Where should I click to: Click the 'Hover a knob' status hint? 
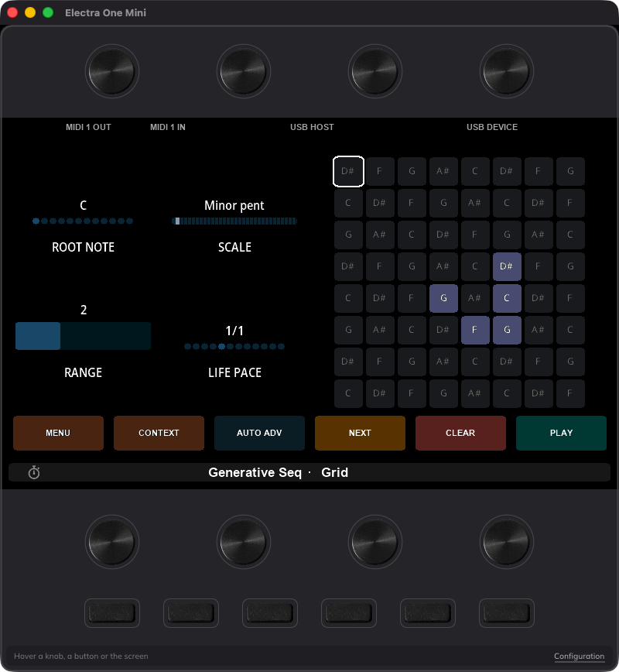(x=81, y=657)
